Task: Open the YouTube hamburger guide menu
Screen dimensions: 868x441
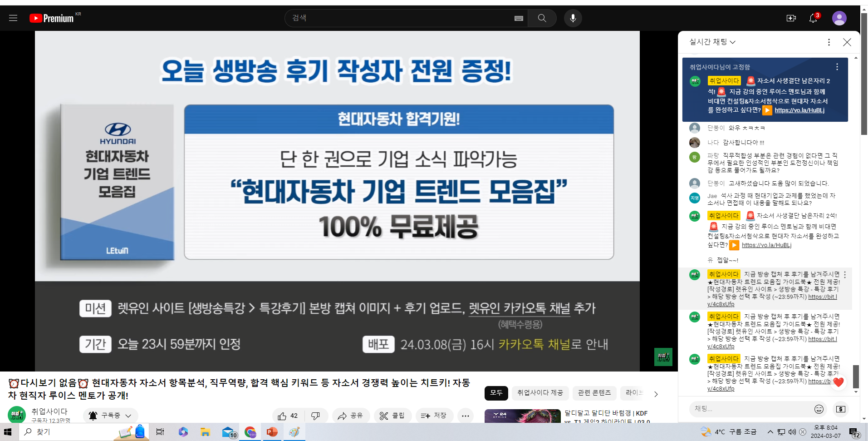Action: [13, 18]
